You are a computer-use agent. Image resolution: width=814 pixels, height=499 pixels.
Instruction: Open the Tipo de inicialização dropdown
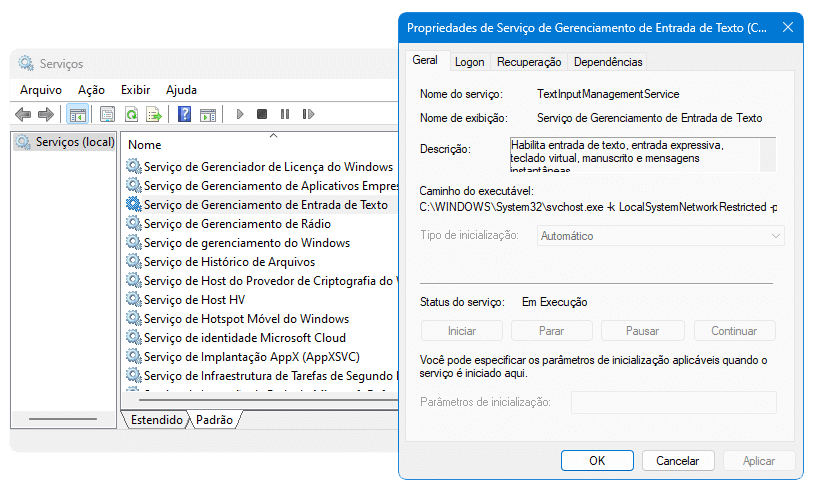(x=660, y=236)
